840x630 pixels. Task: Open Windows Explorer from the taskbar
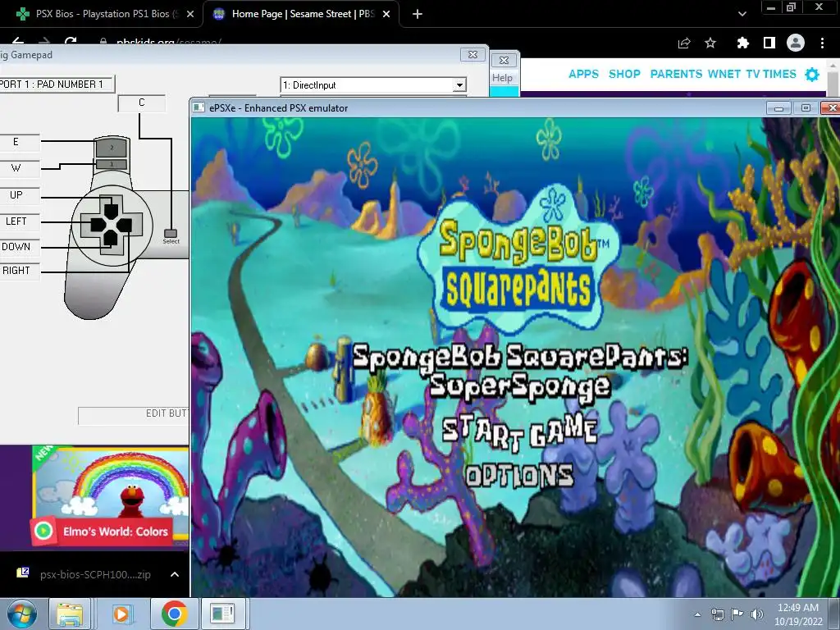click(x=70, y=614)
